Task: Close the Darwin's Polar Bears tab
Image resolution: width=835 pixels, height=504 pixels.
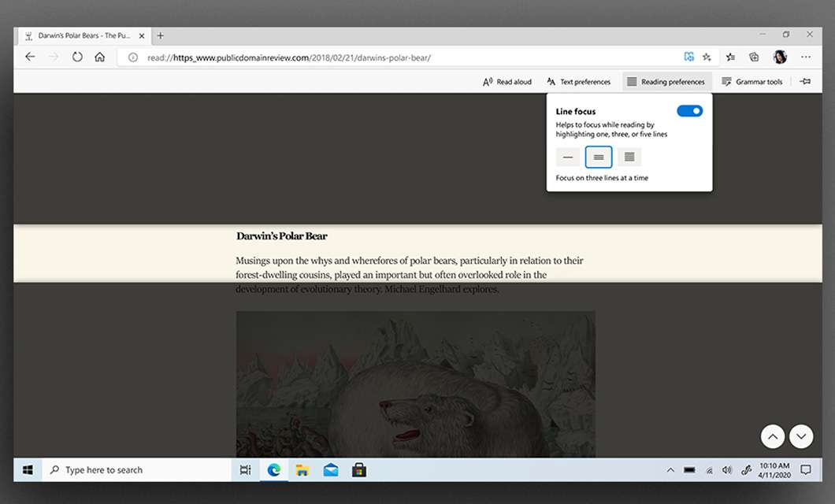Action: [x=142, y=35]
